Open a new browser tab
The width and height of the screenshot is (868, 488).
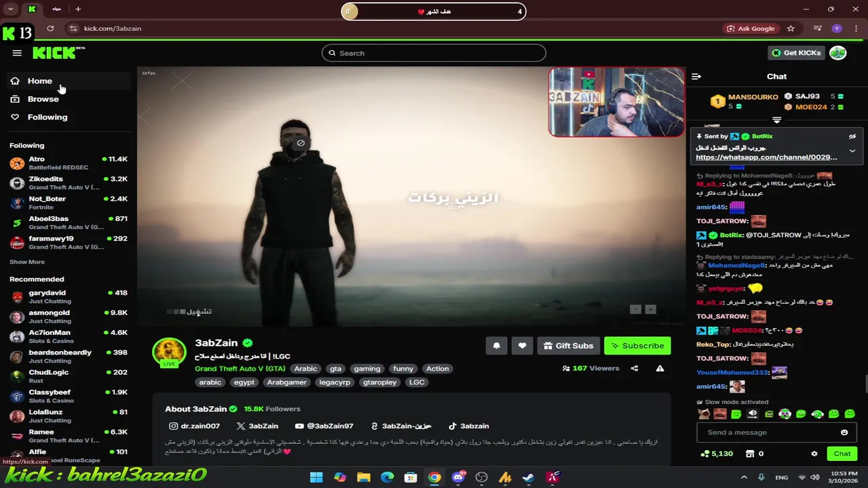pyautogui.click(x=78, y=9)
